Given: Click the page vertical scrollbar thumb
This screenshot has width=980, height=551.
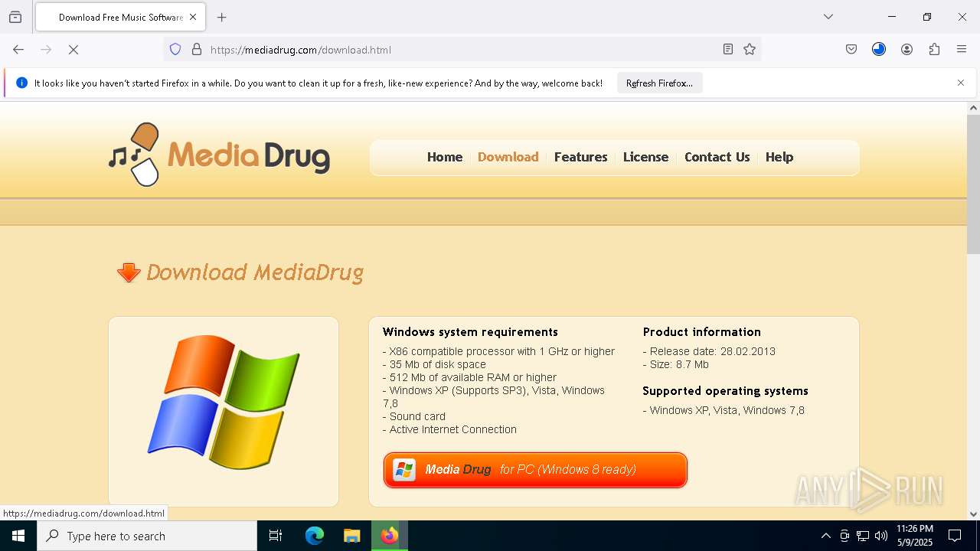Looking at the screenshot, I should coord(973,184).
